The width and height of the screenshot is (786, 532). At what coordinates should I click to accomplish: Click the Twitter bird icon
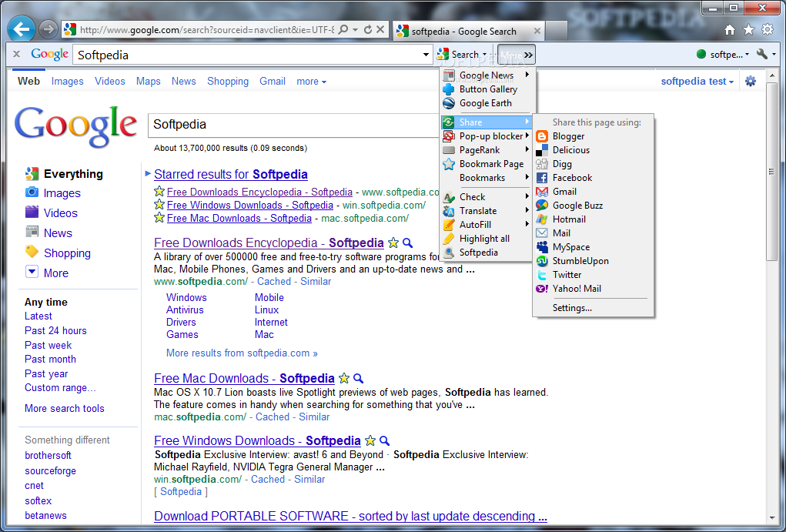coord(542,275)
